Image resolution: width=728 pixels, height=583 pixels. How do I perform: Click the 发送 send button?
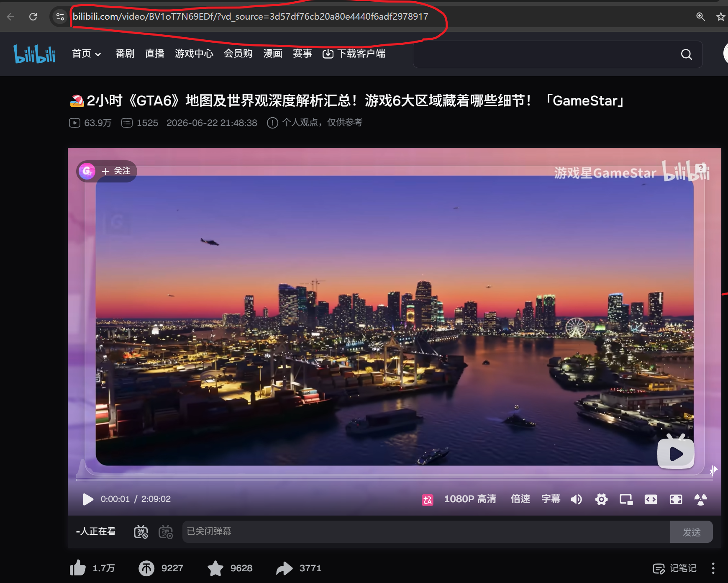click(x=691, y=532)
